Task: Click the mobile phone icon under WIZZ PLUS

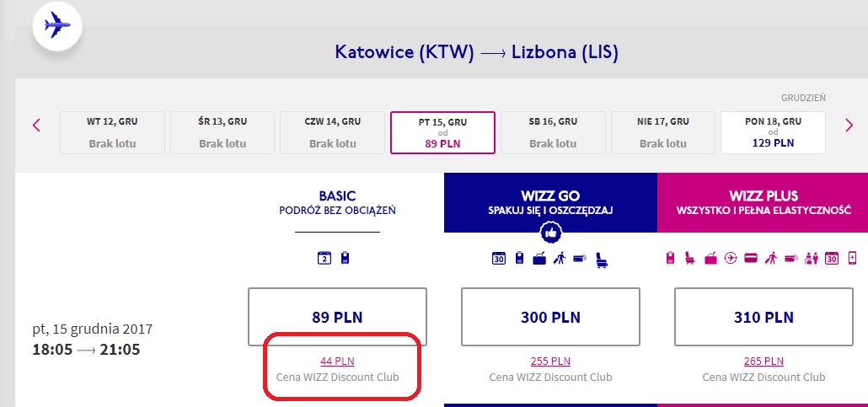Action: [853, 258]
